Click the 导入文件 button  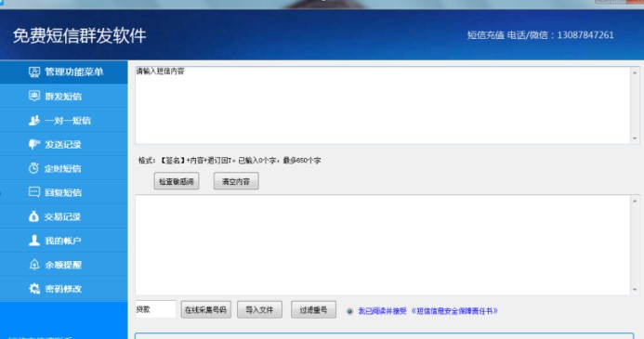click(x=259, y=310)
